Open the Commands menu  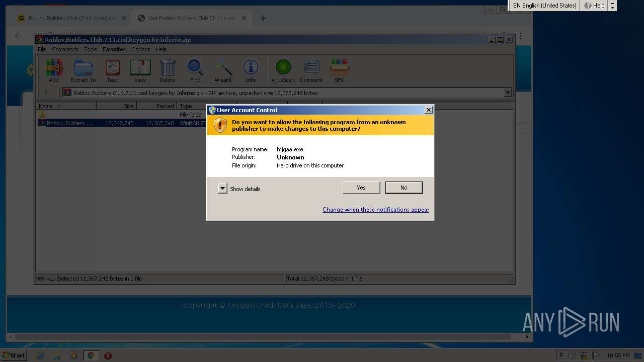coord(65,49)
